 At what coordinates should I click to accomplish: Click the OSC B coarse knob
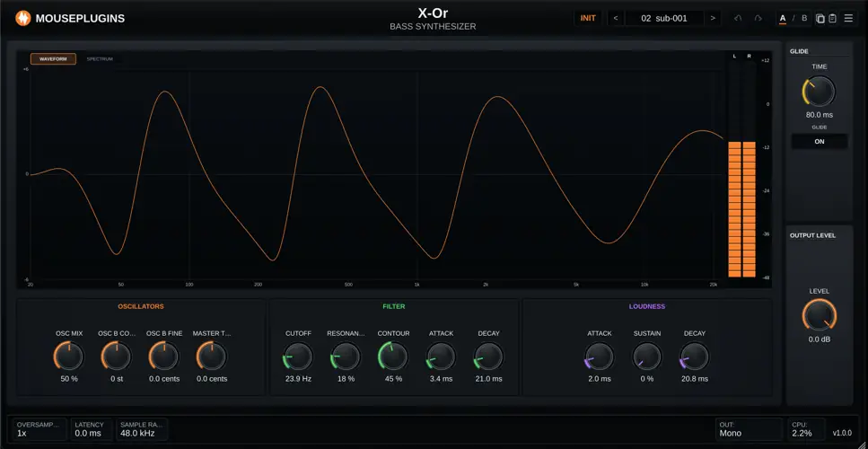pyautogui.click(x=117, y=356)
